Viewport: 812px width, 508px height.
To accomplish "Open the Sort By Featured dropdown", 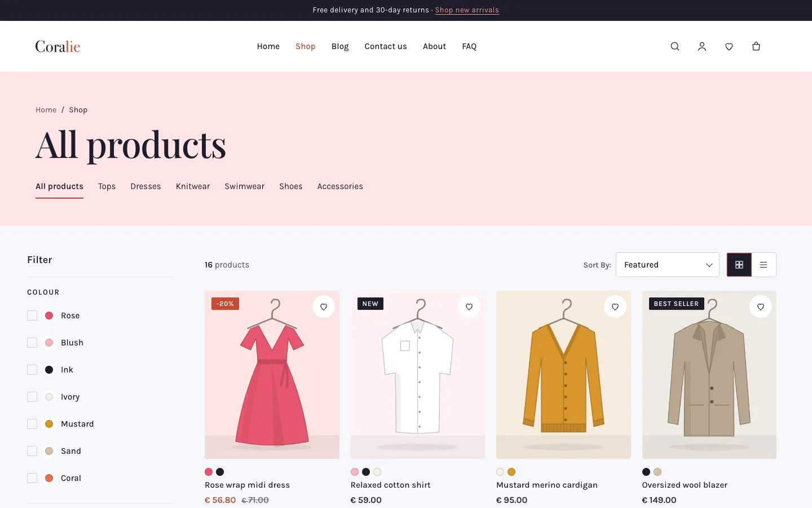I will (668, 265).
